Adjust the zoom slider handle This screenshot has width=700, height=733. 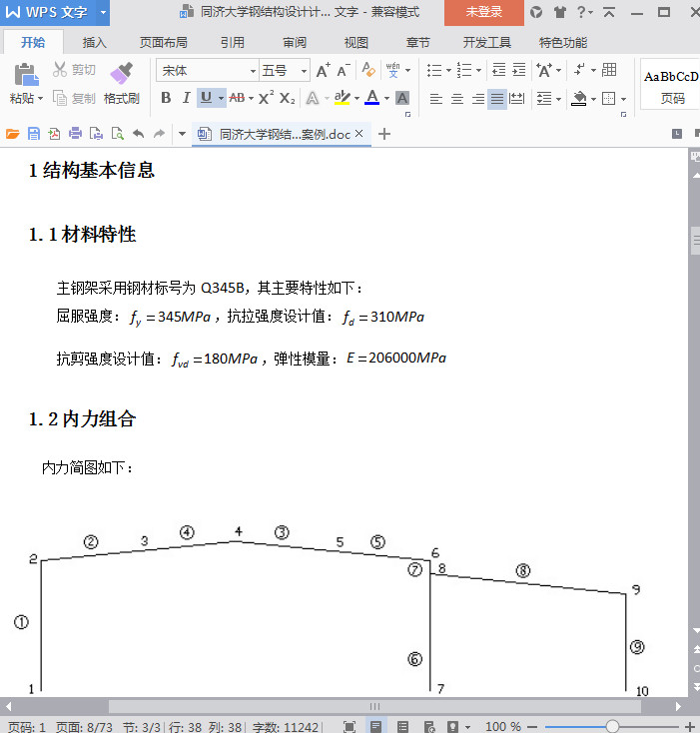pyautogui.click(x=612, y=726)
